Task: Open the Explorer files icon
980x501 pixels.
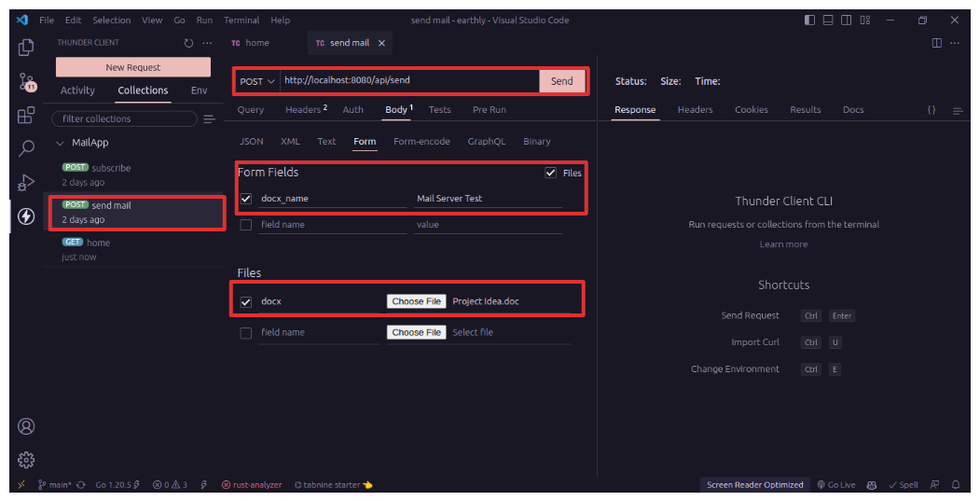Action: [26, 47]
